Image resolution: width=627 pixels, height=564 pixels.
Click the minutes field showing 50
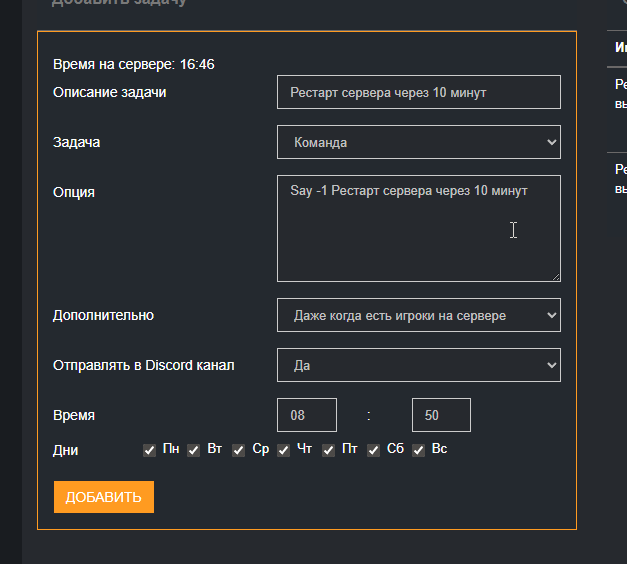point(441,415)
